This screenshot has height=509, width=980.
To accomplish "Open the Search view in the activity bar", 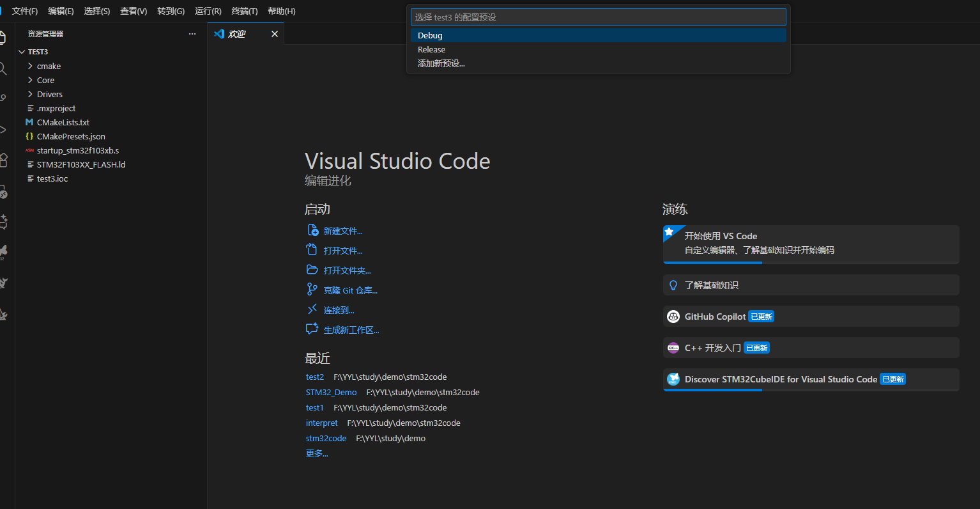I will 3,68.
